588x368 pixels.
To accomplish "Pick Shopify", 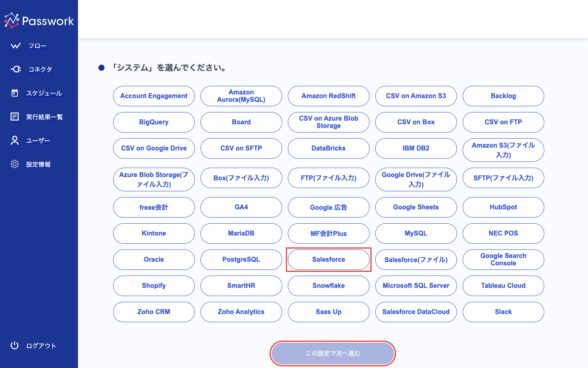I will (x=154, y=286).
